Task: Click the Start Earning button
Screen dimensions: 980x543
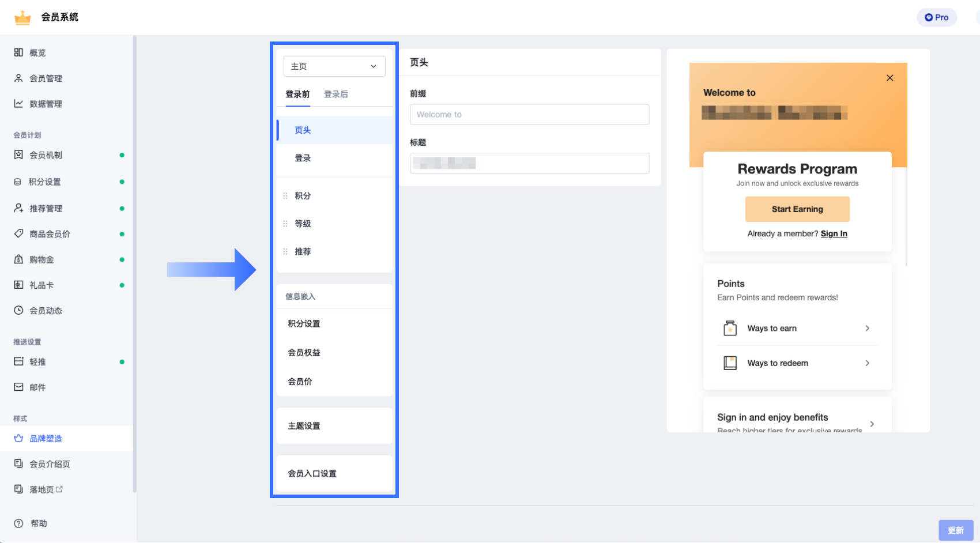Action: click(x=797, y=209)
